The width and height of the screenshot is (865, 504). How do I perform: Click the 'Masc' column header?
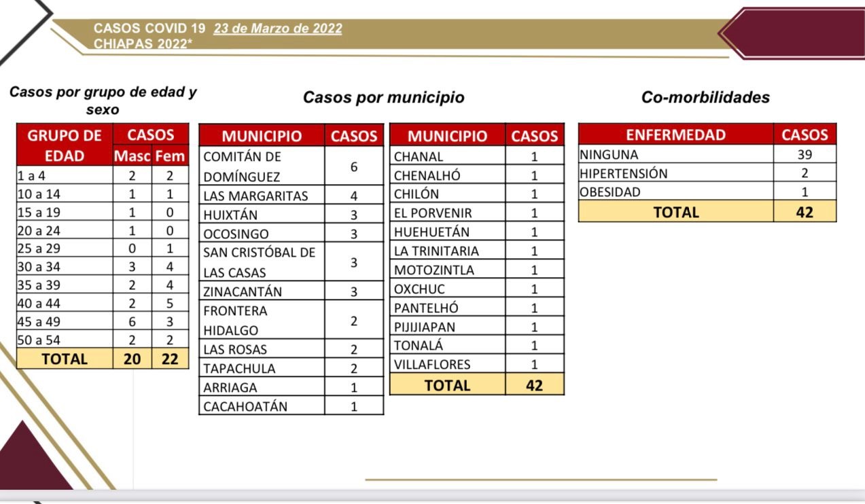(x=132, y=156)
